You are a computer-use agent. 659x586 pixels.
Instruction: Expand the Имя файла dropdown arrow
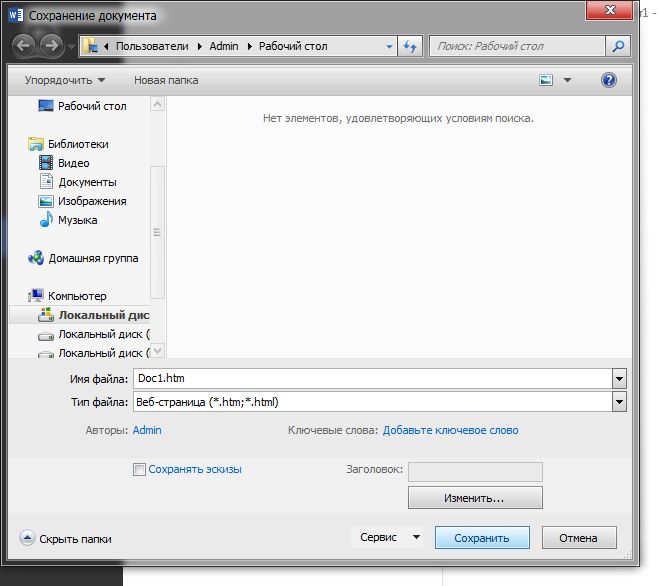point(619,379)
